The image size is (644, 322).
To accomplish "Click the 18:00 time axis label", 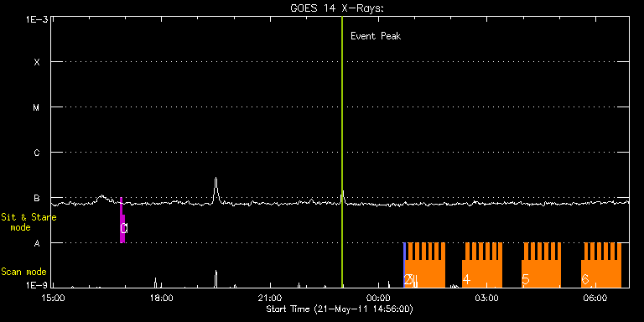I will 161,298.
